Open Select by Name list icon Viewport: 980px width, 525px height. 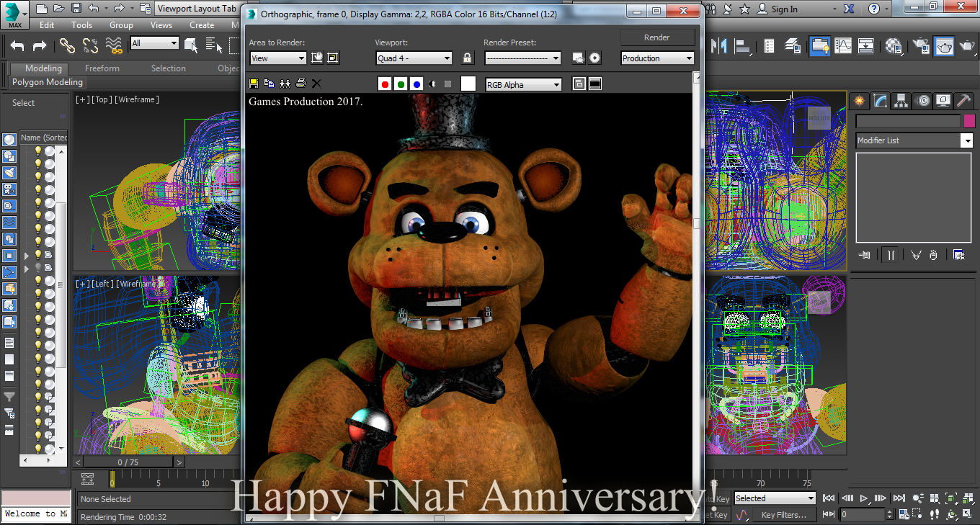coord(214,46)
